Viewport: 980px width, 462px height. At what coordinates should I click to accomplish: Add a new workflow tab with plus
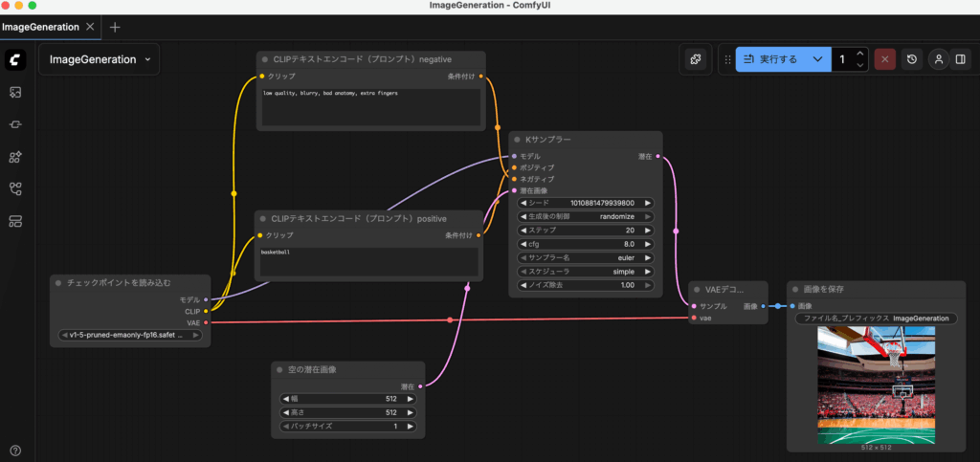(x=115, y=27)
